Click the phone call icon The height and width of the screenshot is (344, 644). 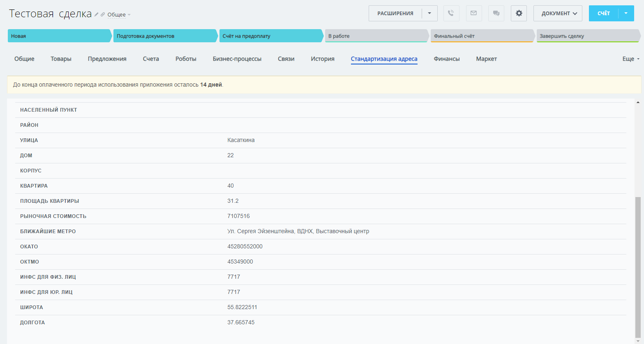(451, 13)
